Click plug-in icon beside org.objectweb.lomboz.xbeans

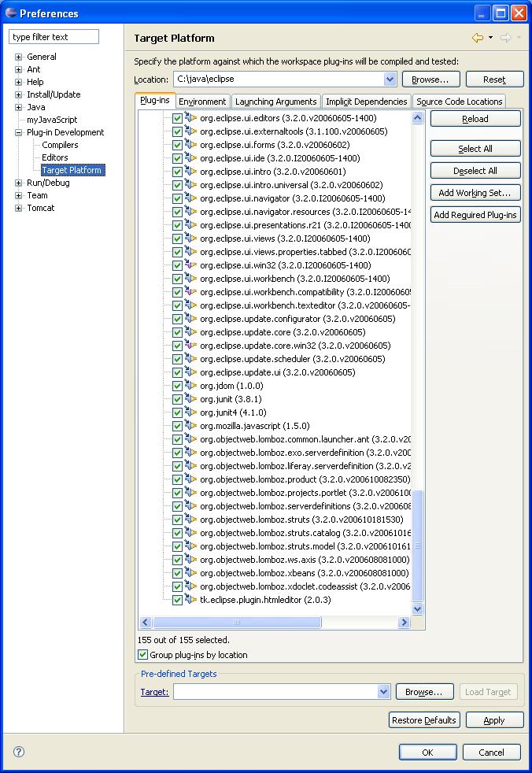pos(190,573)
